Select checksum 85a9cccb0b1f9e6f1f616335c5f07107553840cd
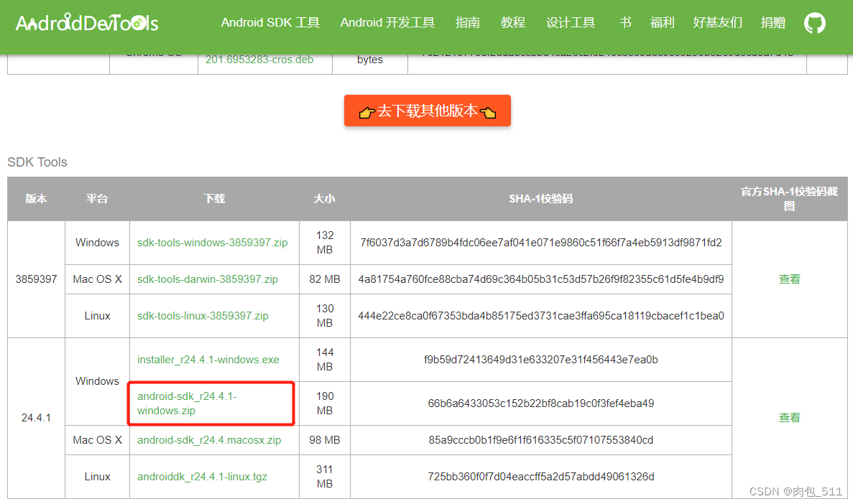The width and height of the screenshot is (853, 504). click(540, 440)
